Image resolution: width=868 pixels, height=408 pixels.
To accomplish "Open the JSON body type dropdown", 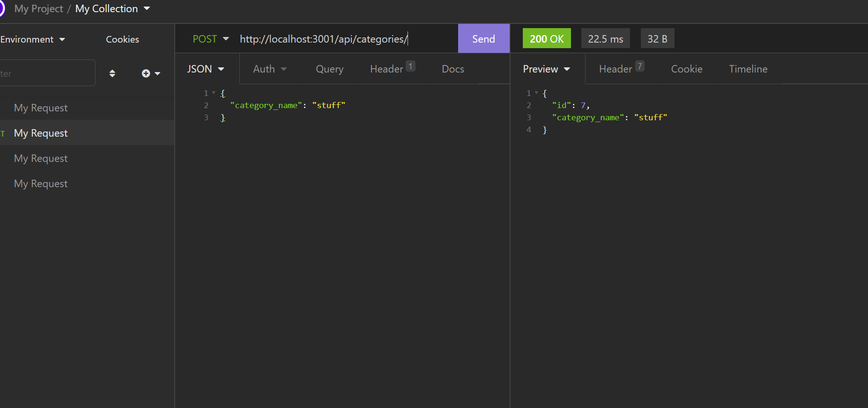I will [x=206, y=69].
